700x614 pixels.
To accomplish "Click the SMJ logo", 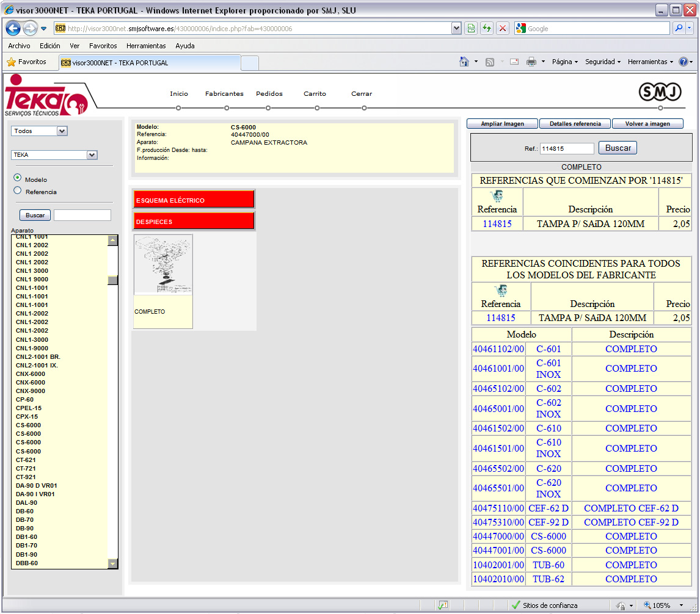I will click(x=660, y=92).
